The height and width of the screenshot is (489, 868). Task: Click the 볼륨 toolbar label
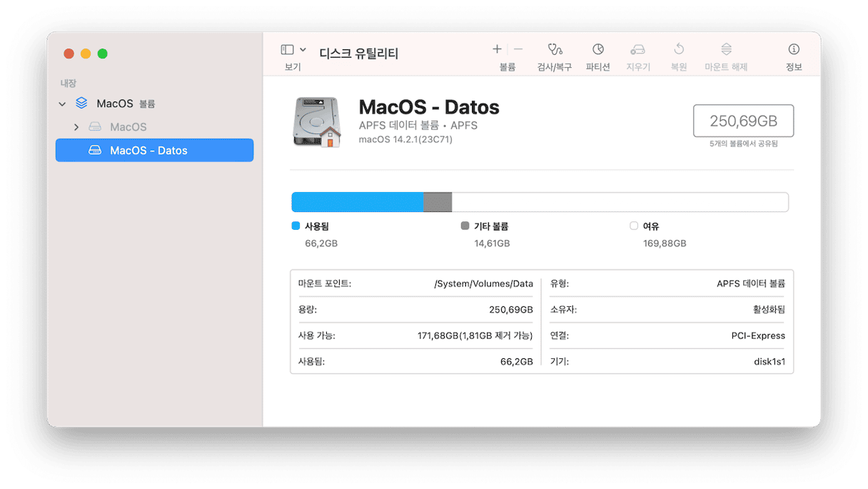click(508, 67)
